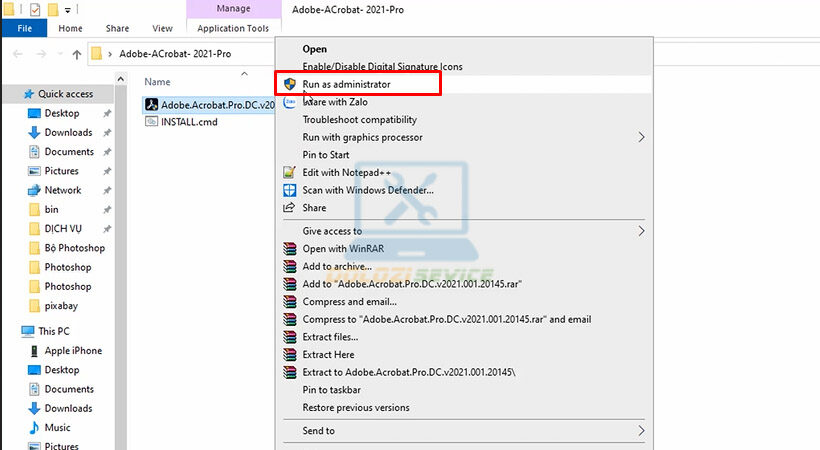This screenshot has width=820, height=450.
Task: Expand the Give access to submenu
Action: point(641,231)
